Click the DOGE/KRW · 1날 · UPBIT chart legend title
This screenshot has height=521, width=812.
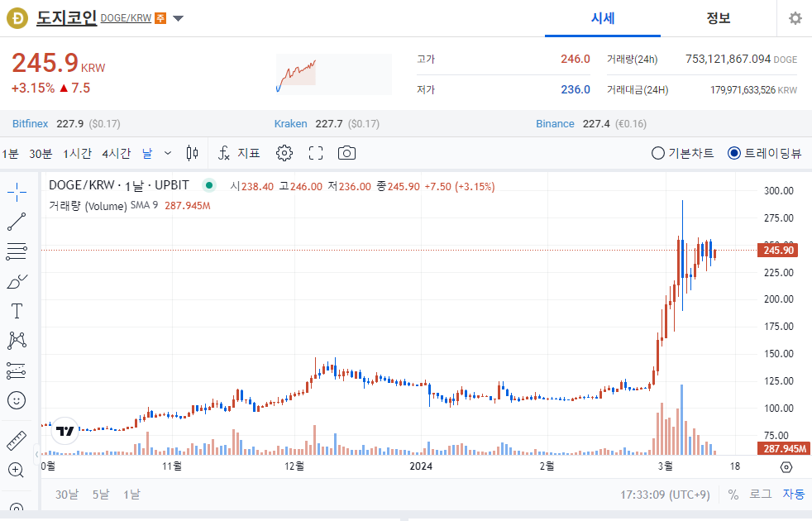[x=118, y=185]
